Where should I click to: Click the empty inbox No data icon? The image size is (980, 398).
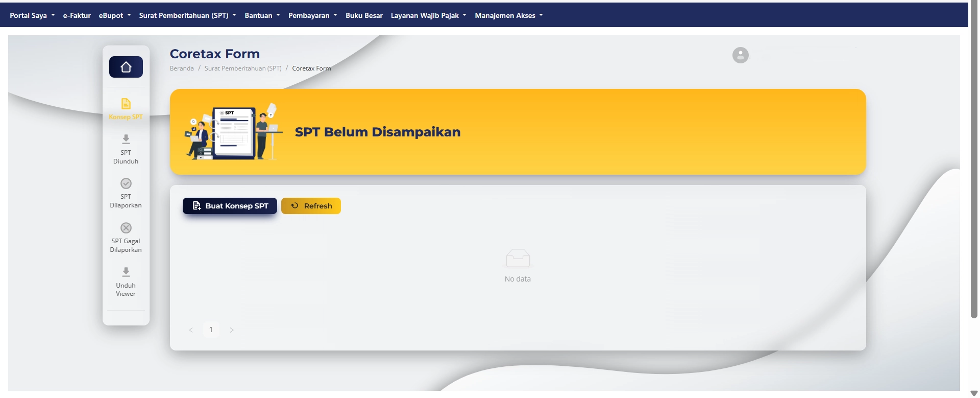click(x=518, y=258)
